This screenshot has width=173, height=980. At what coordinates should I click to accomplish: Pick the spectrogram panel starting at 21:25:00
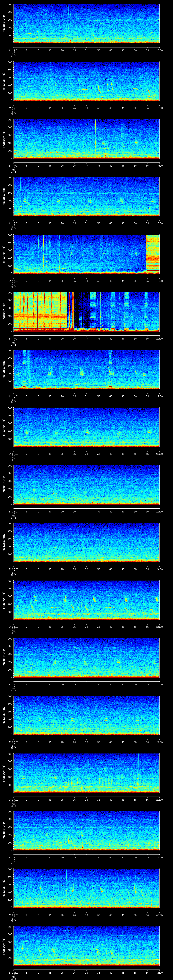click(x=86, y=657)
